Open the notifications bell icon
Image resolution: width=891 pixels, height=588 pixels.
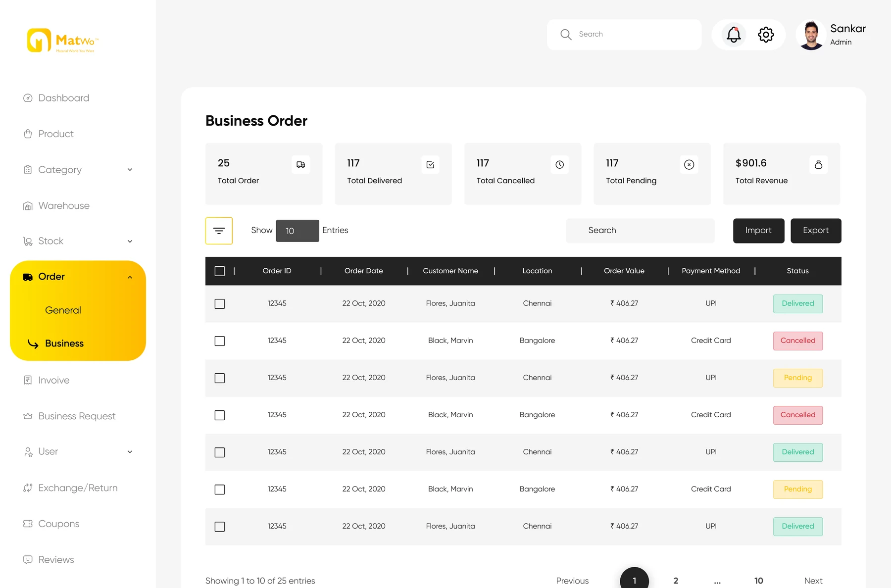pyautogui.click(x=734, y=35)
